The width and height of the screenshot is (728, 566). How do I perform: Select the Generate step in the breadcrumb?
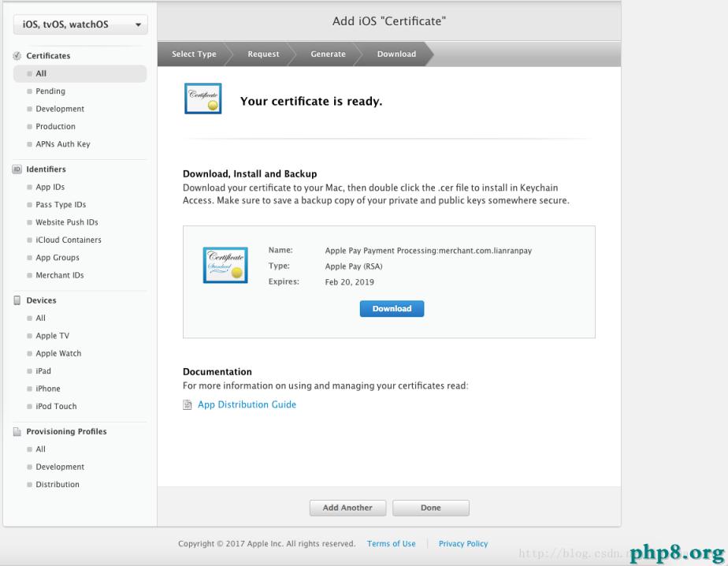point(328,54)
